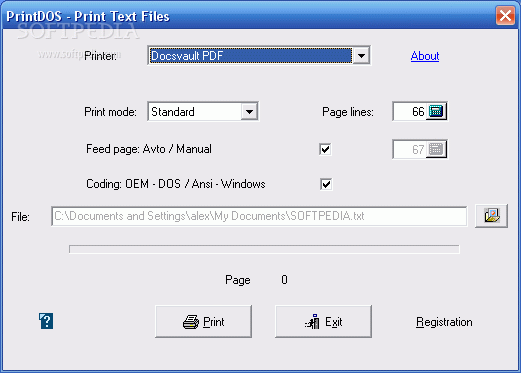The height and width of the screenshot is (373, 521).
Task: Click the Page lines: label
Action: (348, 112)
